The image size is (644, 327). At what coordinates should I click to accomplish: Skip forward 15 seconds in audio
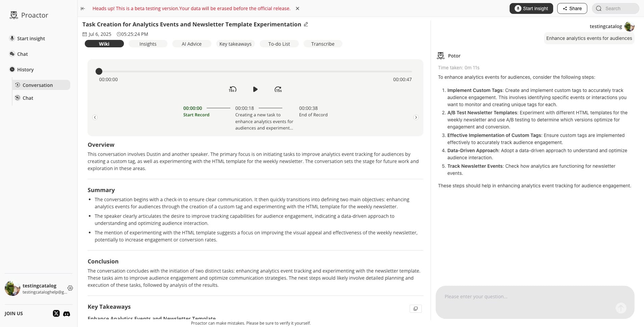point(278,89)
